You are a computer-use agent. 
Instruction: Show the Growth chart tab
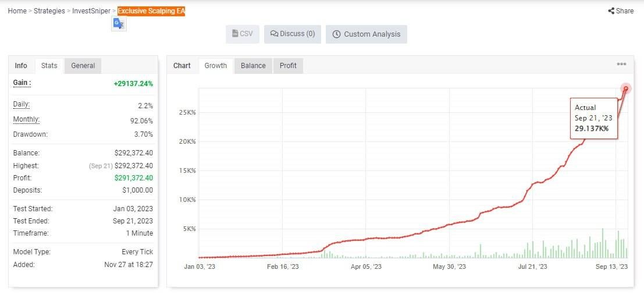(216, 66)
